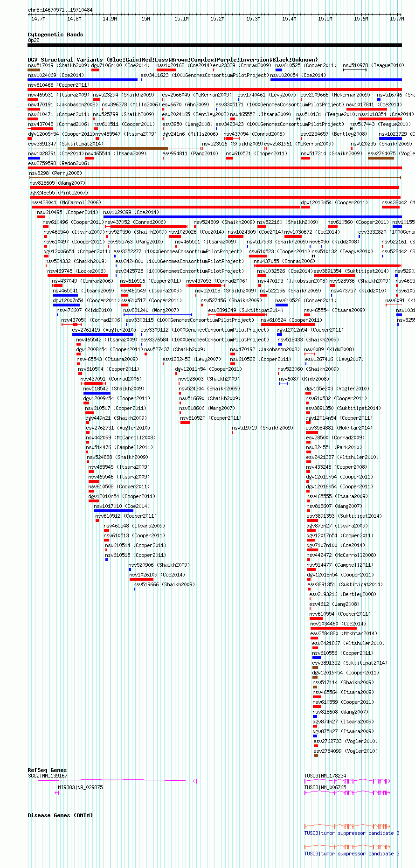Click esv2759598 (Redon2006) label
Viewport: 415px width, 868px height.
click(x=58, y=163)
